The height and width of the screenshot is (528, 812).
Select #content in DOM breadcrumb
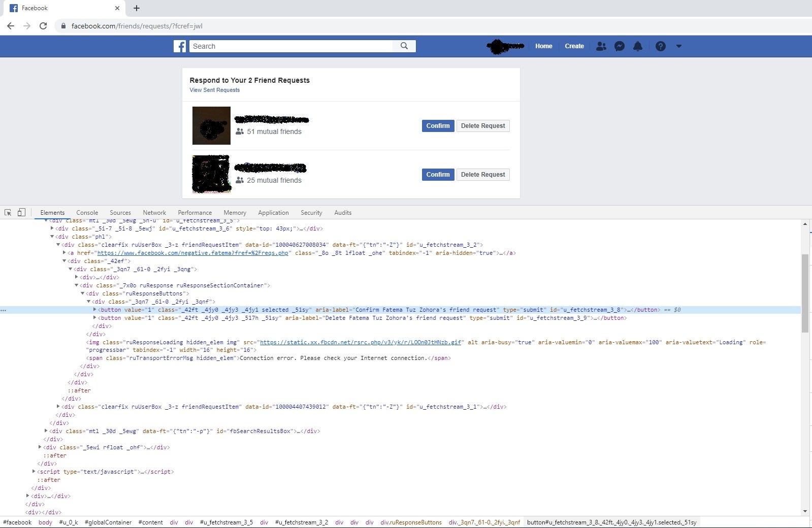(151, 522)
